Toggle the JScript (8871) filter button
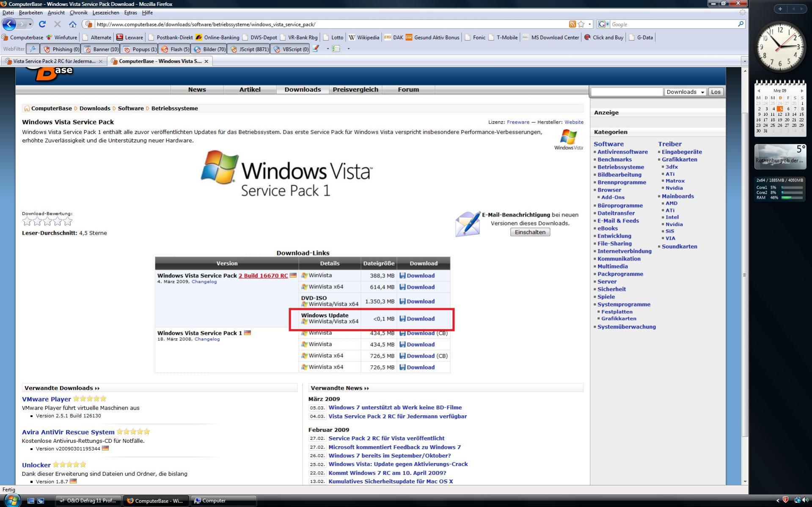The image size is (812, 507). pyautogui.click(x=249, y=49)
